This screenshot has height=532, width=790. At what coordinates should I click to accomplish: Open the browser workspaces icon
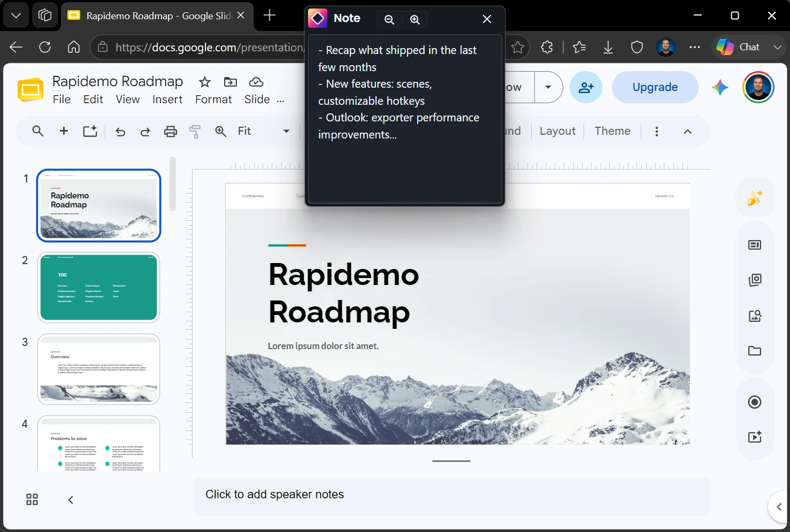coord(45,16)
